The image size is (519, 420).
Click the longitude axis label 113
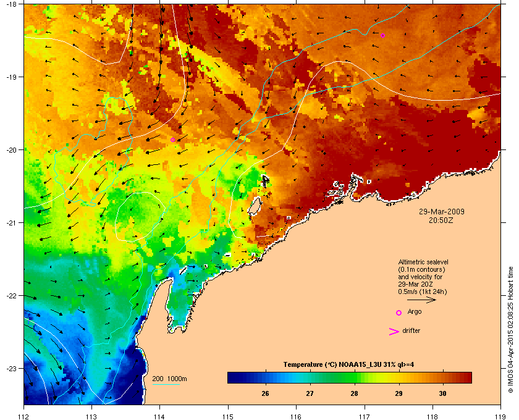click(91, 417)
